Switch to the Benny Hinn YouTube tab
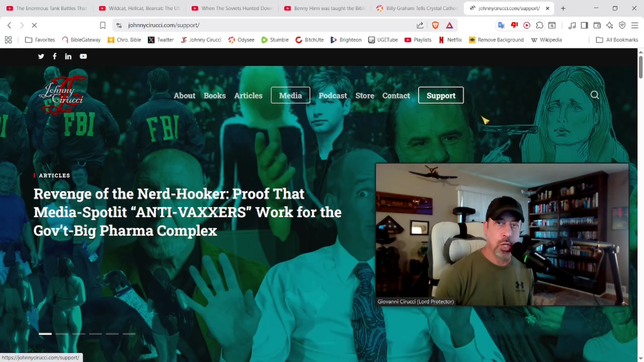The image size is (644, 362). (x=325, y=8)
